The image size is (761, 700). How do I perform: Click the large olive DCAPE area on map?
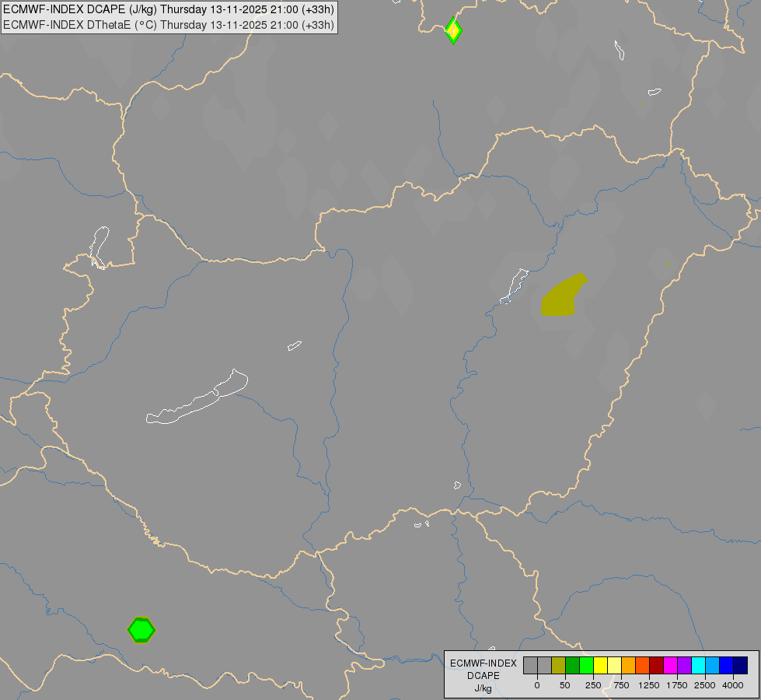click(560, 299)
